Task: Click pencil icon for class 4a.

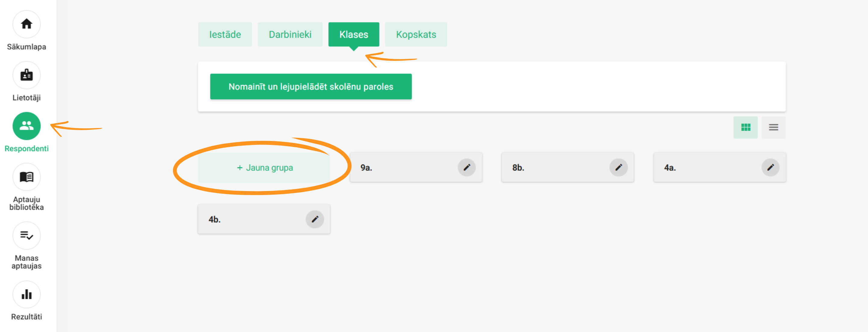Action: pyautogui.click(x=770, y=167)
